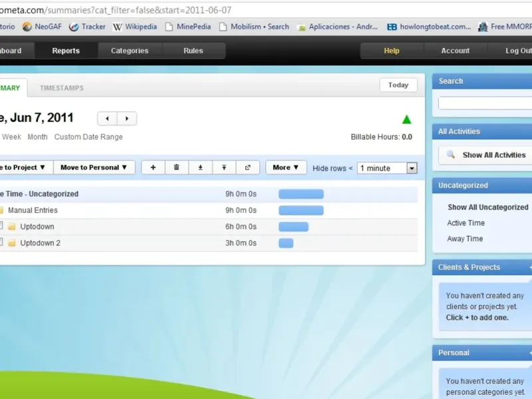This screenshot has height=399, width=532.
Task: Tick the Uptodown 2 row checkbox
Action: [1, 241]
